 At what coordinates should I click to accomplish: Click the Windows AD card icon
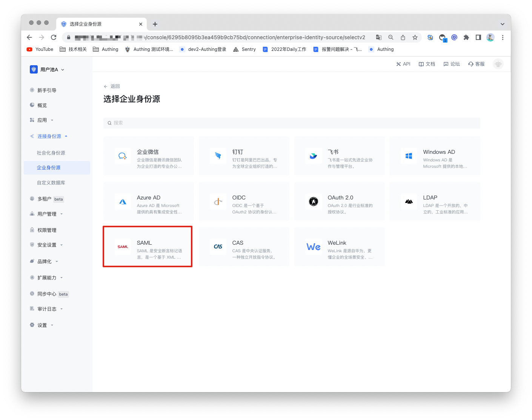(x=409, y=156)
